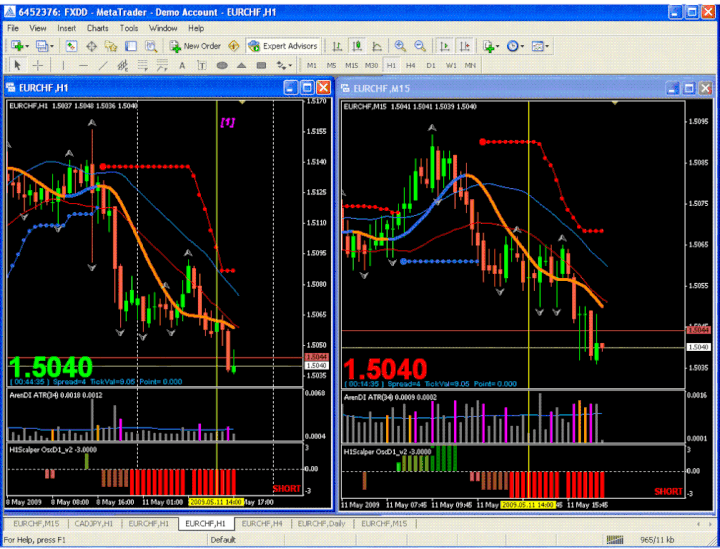This screenshot has height=549, width=720.
Task: Show the Navigator panel icon
Action: 111,46
